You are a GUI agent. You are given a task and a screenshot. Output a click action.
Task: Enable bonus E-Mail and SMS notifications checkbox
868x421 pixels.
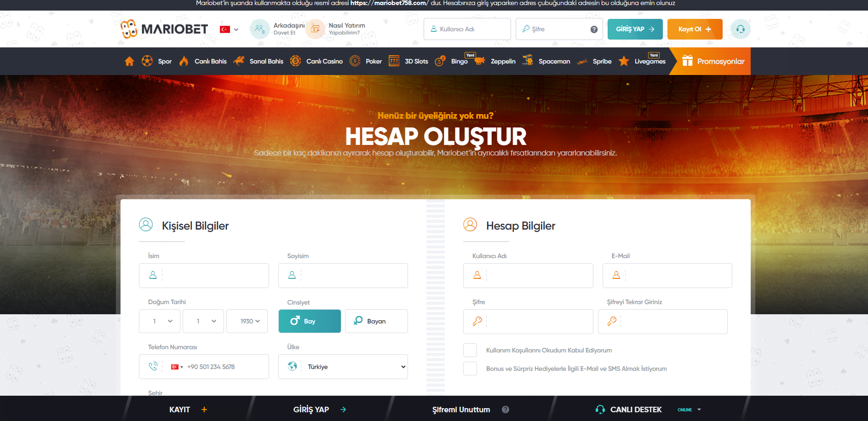[x=470, y=369]
